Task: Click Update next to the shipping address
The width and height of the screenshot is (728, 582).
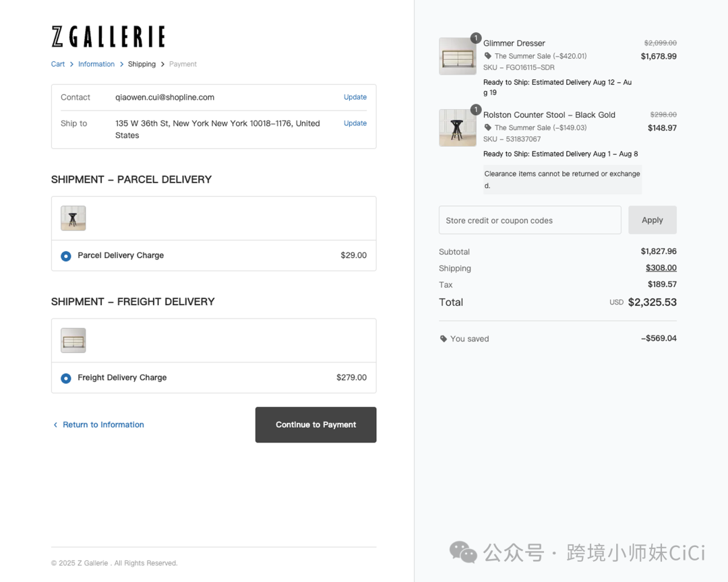Action: pyautogui.click(x=355, y=123)
